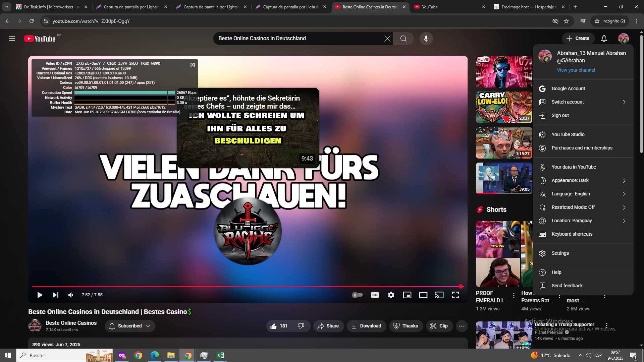Expand Location: Paraguay submenu
The height and width of the screenshot is (362, 644).
click(583, 221)
